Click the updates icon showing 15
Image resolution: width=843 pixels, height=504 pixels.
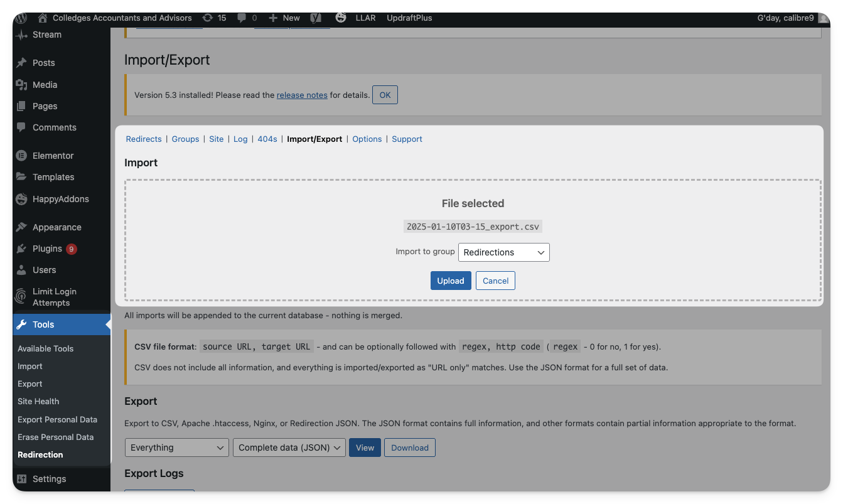click(x=208, y=18)
